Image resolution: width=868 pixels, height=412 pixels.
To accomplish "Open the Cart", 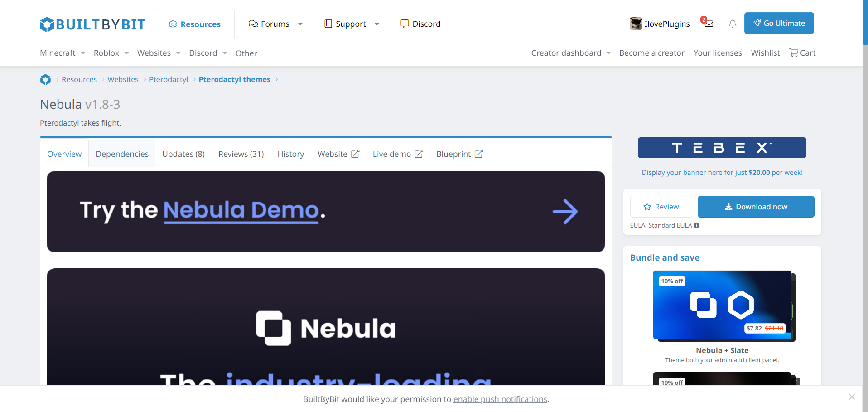I will [802, 53].
